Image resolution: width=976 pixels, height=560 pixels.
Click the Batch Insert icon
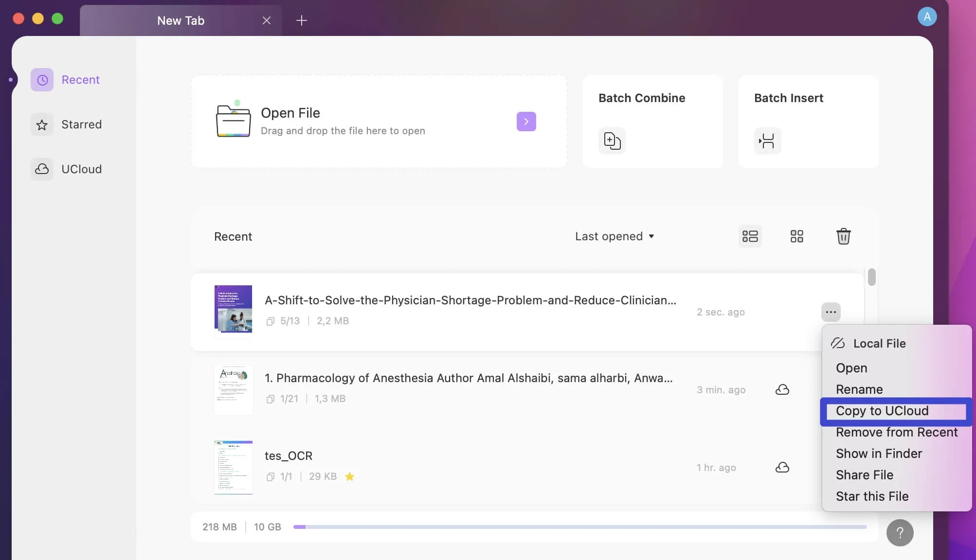767,140
